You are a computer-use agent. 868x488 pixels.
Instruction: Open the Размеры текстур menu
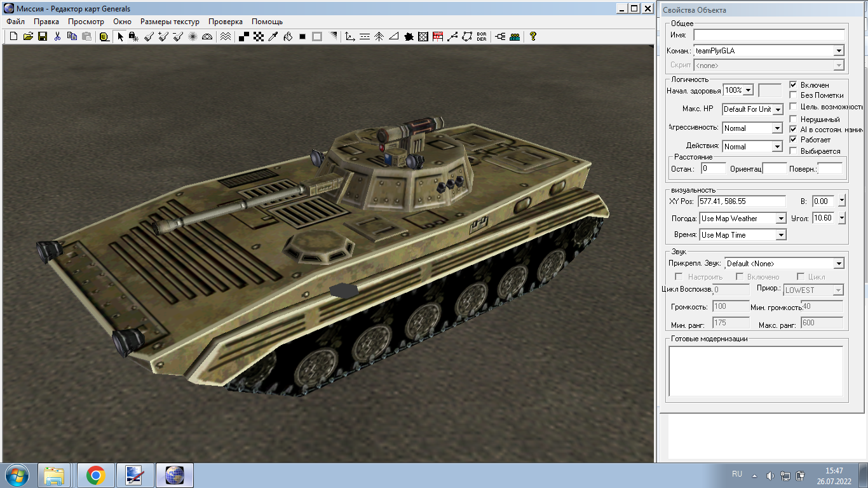(170, 22)
